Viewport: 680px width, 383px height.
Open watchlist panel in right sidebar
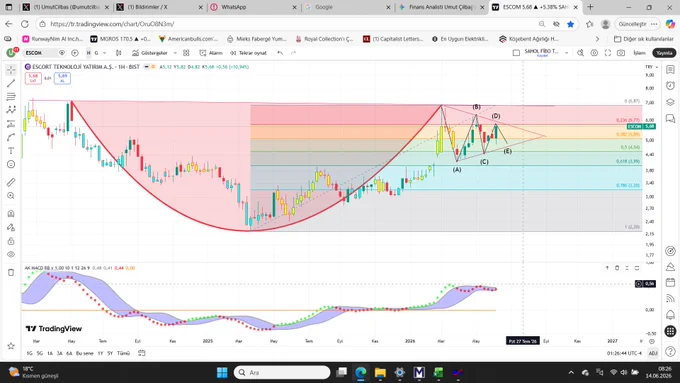pos(670,70)
